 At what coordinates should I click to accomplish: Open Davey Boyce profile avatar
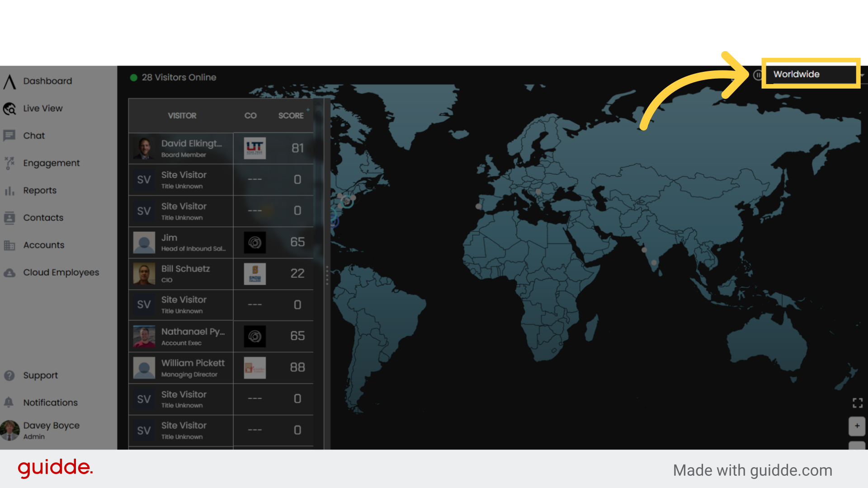(10, 431)
